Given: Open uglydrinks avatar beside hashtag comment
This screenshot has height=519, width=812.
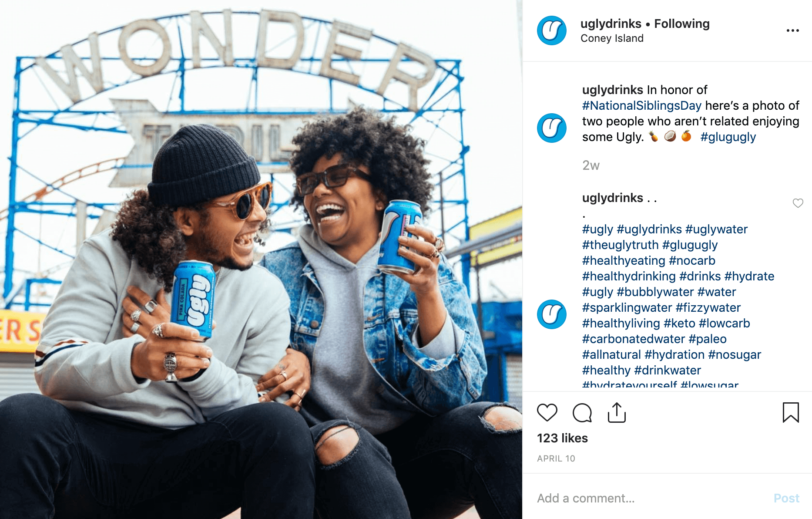Looking at the screenshot, I should 551,314.
